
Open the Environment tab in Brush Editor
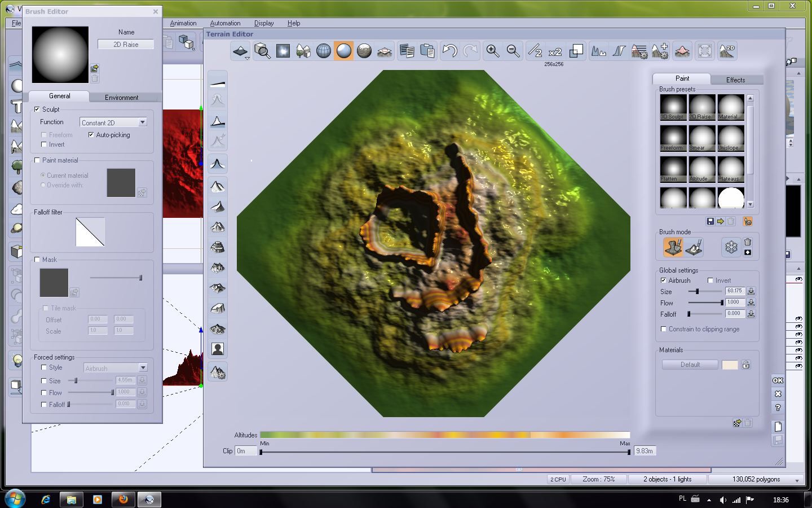(x=121, y=97)
